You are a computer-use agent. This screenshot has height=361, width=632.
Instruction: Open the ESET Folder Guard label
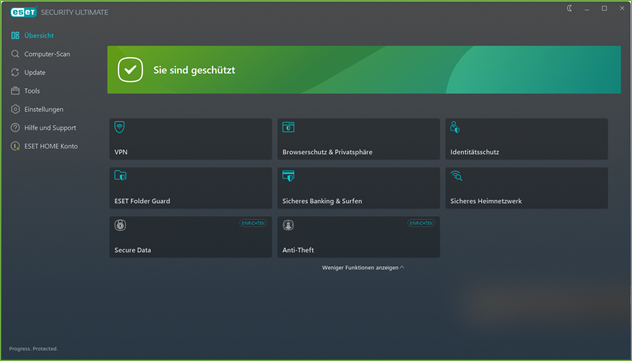click(142, 201)
